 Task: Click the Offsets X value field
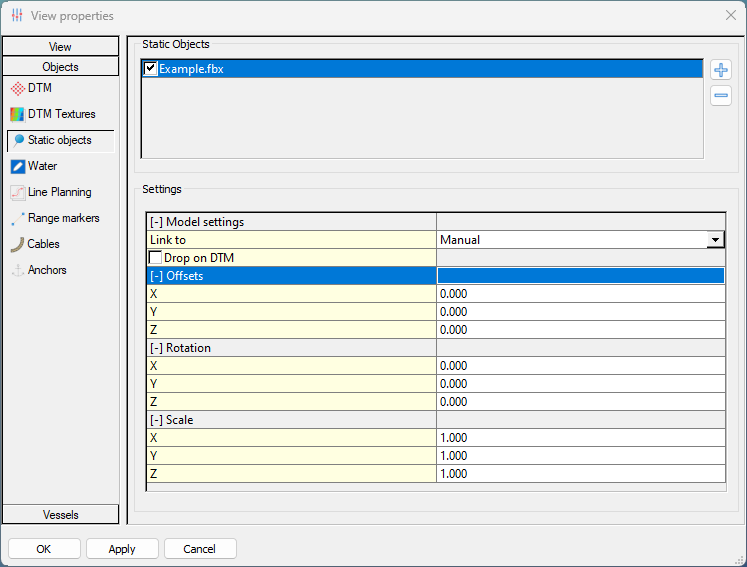coord(580,294)
